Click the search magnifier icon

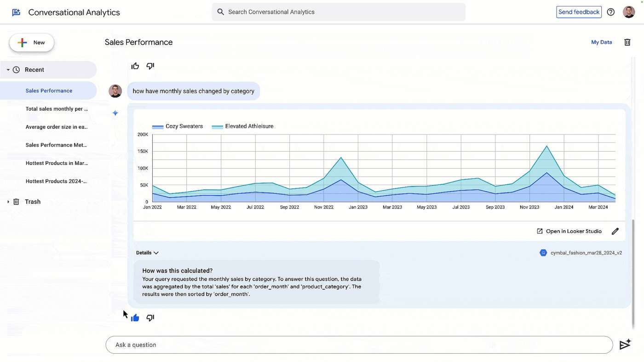(x=220, y=12)
